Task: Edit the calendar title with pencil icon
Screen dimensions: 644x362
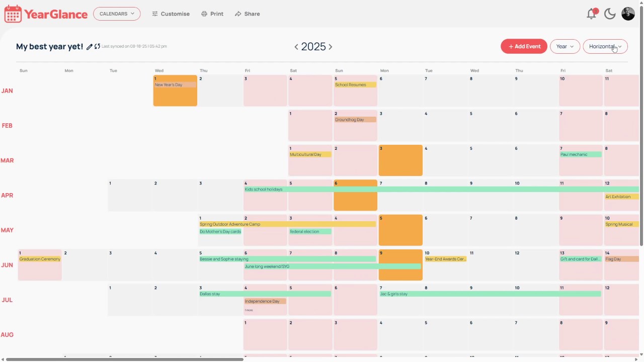Action: tap(89, 47)
